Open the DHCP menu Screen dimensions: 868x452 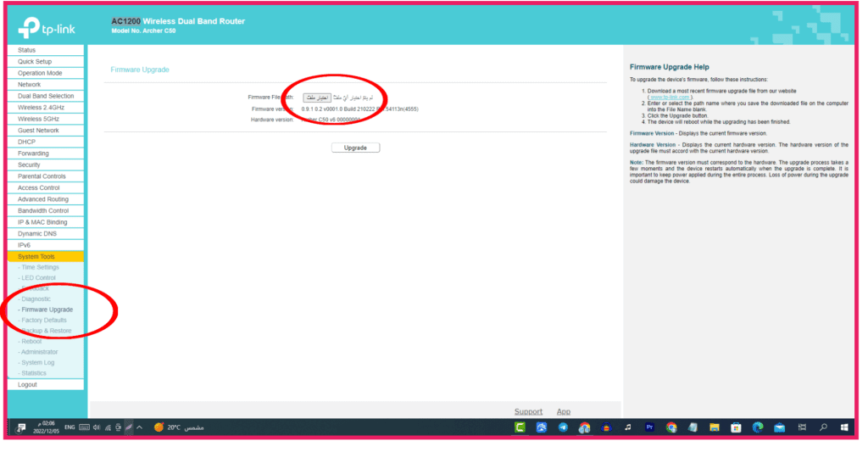tap(46, 142)
